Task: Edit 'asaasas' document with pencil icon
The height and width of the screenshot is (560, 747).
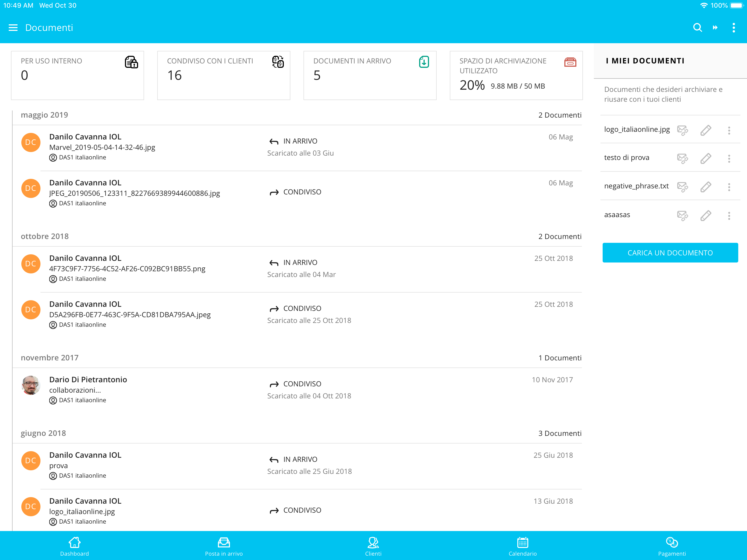Action: [x=706, y=215]
